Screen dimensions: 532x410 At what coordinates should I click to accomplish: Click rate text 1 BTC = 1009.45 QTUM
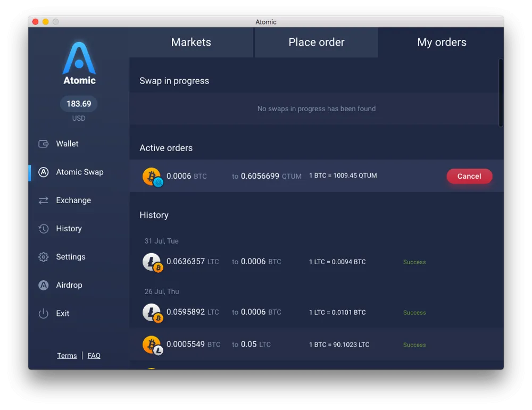pyautogui.click(x=343, y=175)
